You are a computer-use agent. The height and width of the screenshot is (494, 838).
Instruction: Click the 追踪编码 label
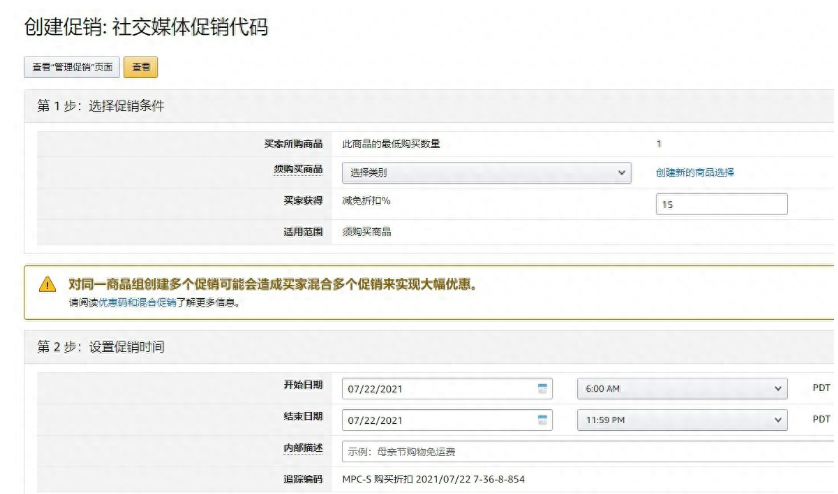tap(303, 479)
